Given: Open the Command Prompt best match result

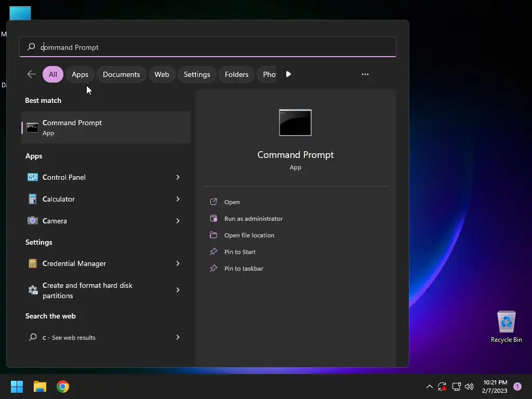Looking at the screenshot, I should [106, 128].
